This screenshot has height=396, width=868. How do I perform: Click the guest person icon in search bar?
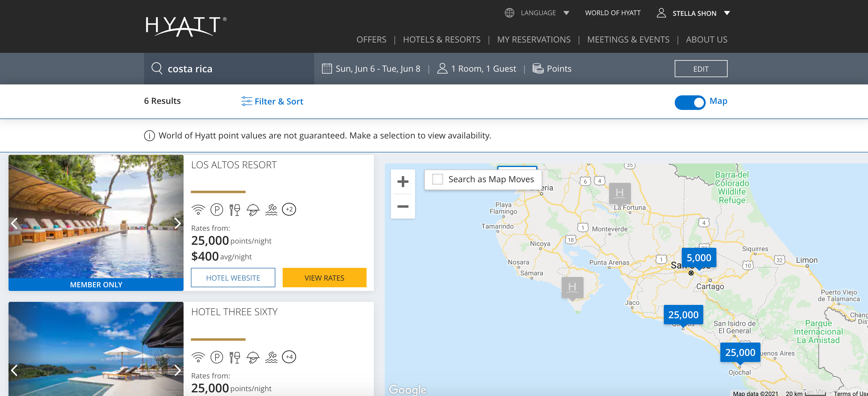tap(442, 68)
